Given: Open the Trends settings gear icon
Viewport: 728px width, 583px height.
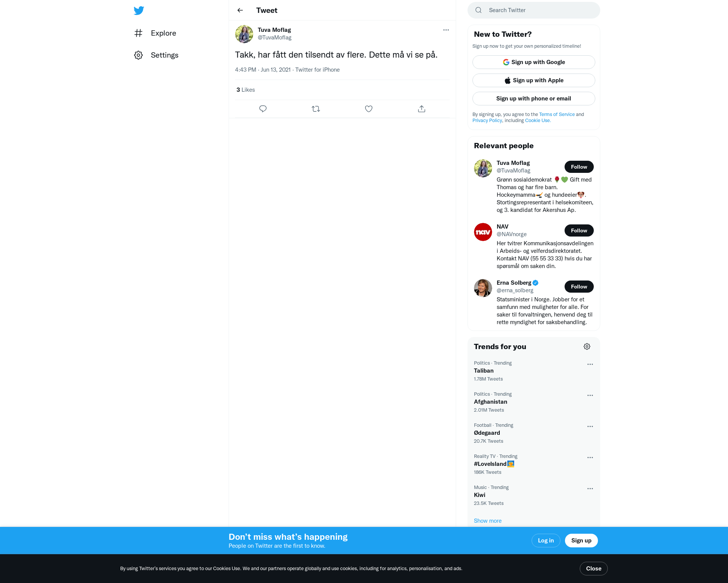Looking at the screenshot, I should (x=587, y=346).
